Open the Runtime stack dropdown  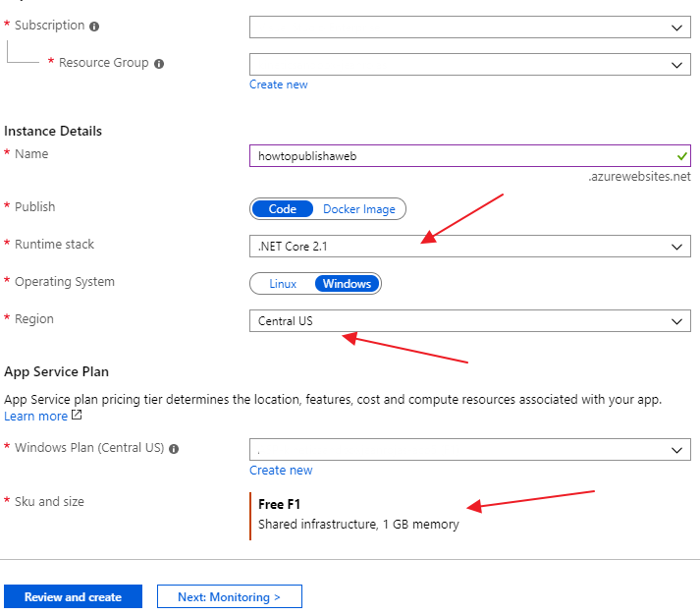(x=470, y=246)
